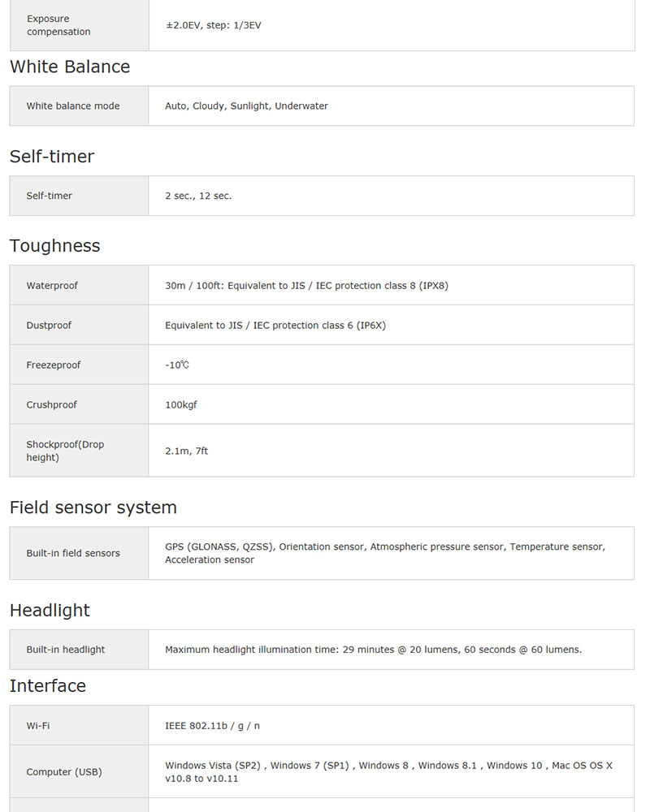Click the 2.1m, 7ft drop height value

[187, 451]
